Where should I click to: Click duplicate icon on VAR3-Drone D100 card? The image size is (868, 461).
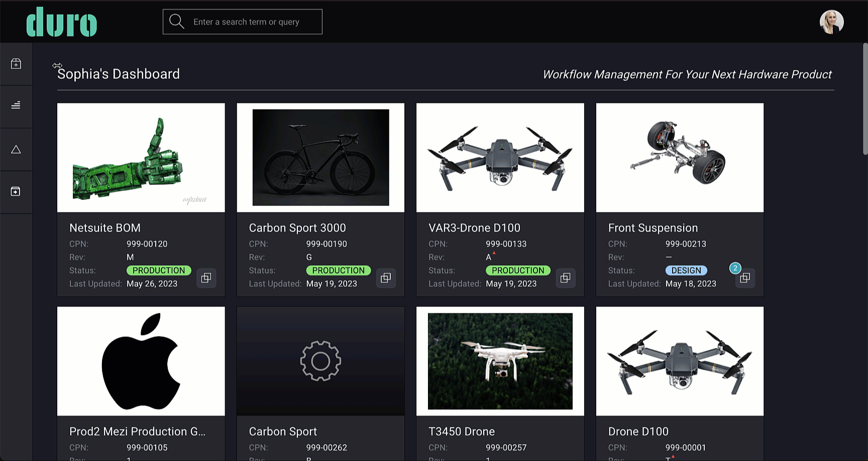click(x=565, y=278)
